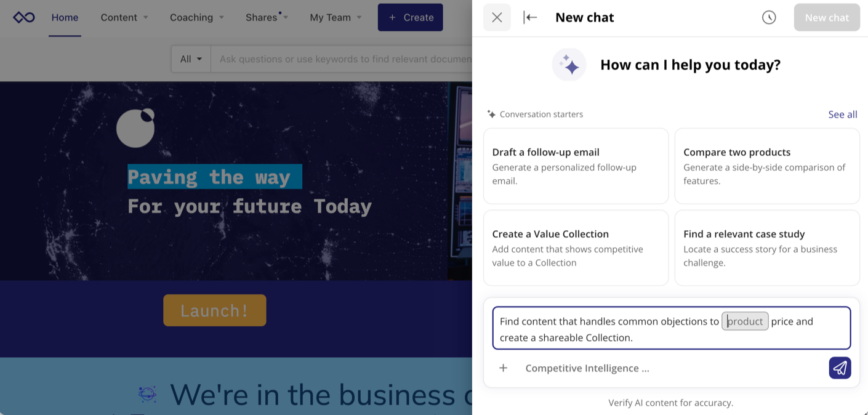Close the chat panel with X
This screenshot has width=868, height=415.
pos(497,17)
